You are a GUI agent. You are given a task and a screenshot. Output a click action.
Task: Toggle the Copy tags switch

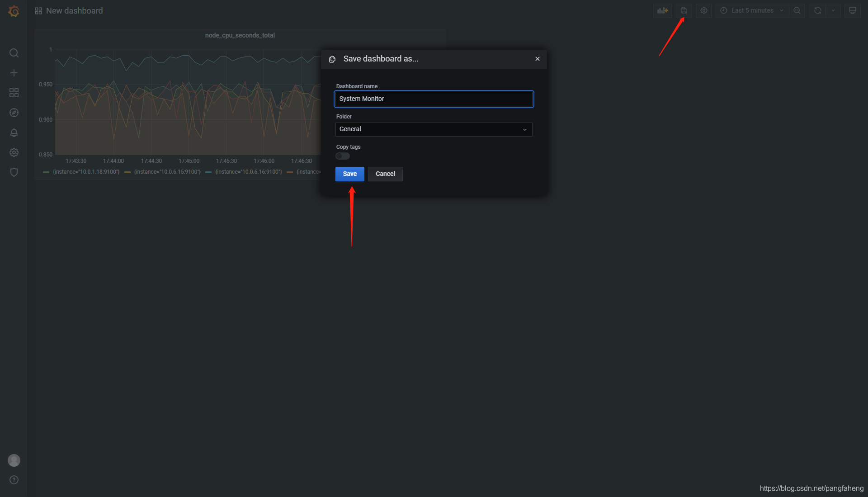point(343,156)
